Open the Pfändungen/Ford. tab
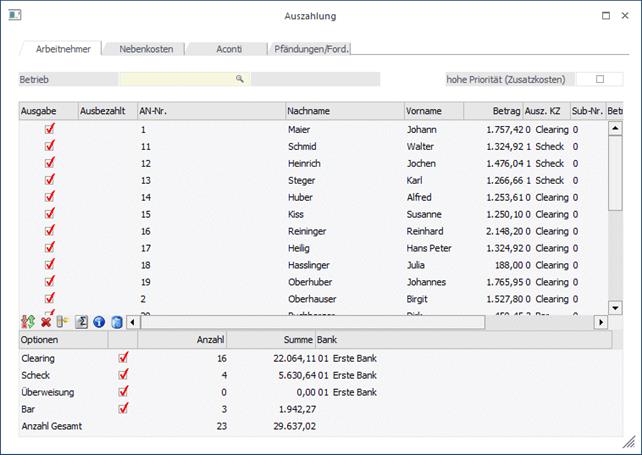Screen dimensions: 642x455 311,48
